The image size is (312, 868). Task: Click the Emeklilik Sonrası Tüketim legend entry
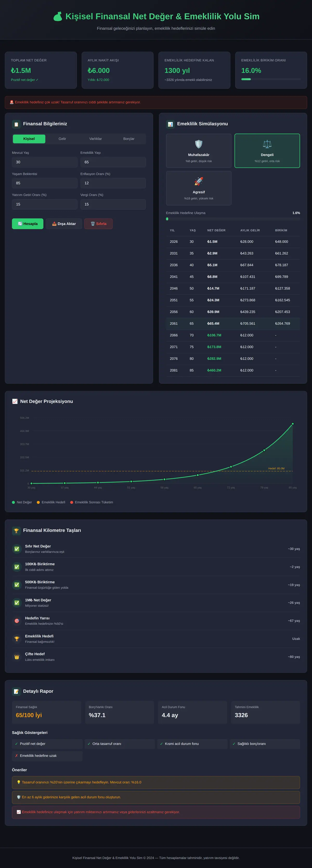click(92, 502)
